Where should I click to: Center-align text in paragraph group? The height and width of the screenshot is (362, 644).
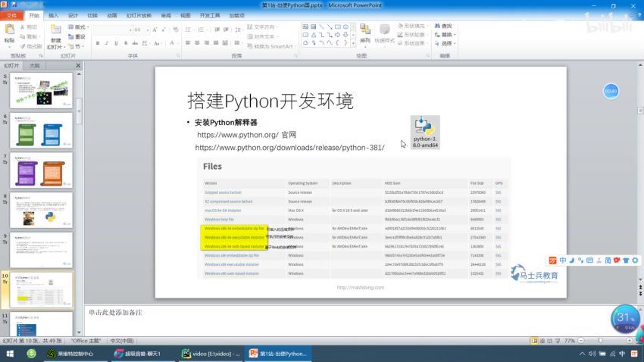[x=197, y=42]
